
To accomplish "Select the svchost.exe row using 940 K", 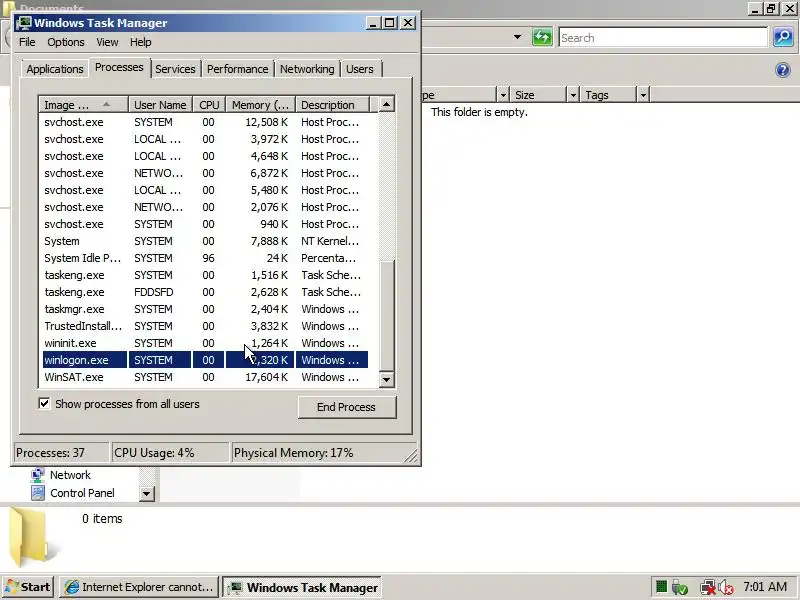I will [x=205, y=224].
